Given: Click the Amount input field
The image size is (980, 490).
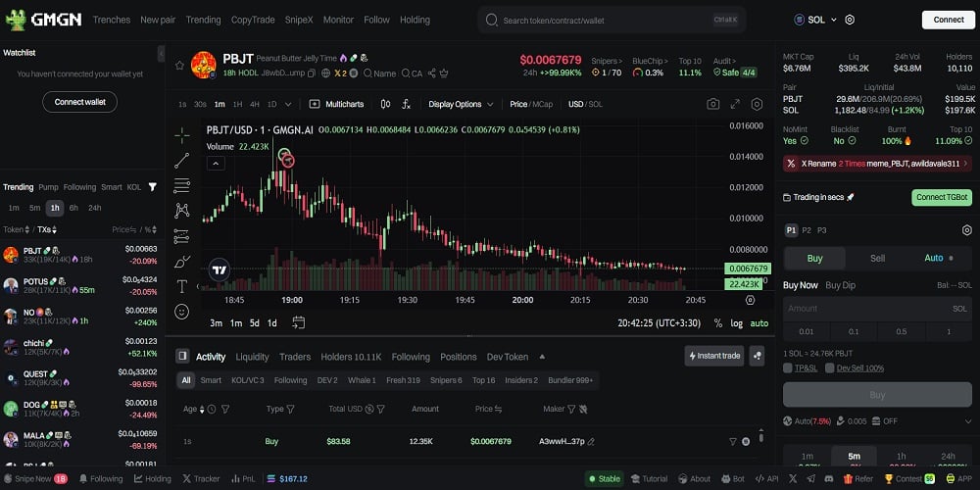Looking at the screenshot, I should (877, 308).
